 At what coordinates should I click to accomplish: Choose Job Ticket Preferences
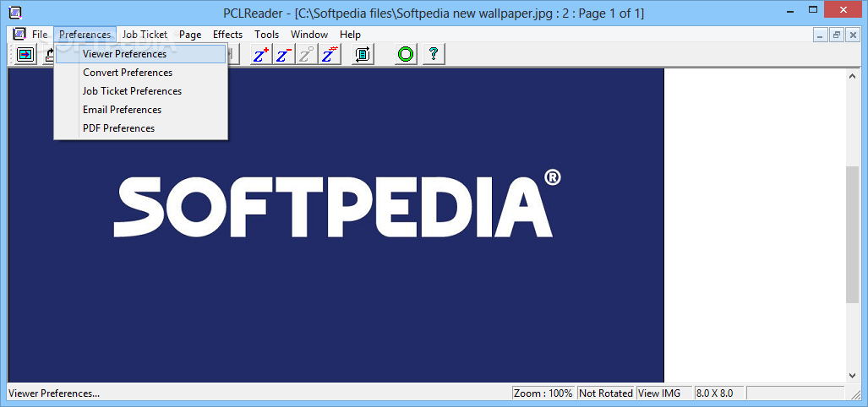[x=141, y=90]
